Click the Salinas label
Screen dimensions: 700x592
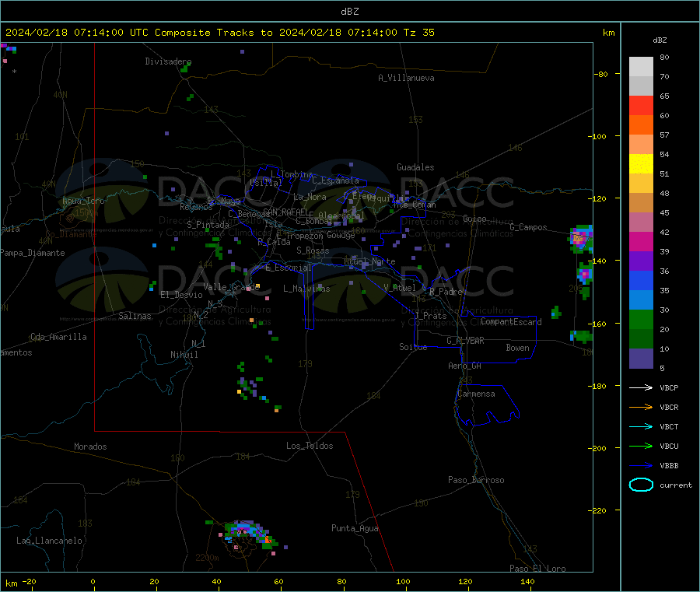[x=135, y=316]
